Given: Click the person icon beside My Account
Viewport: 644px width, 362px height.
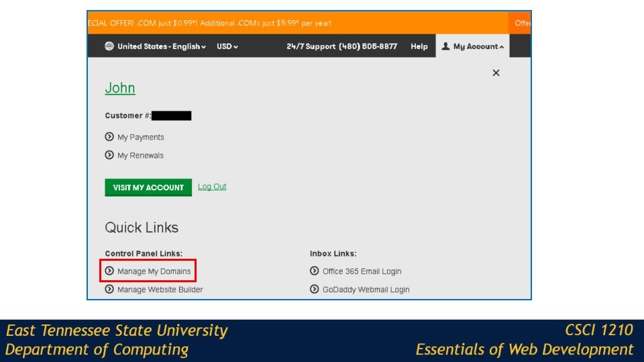Looking at the screenshot, I should pos(445,46).
